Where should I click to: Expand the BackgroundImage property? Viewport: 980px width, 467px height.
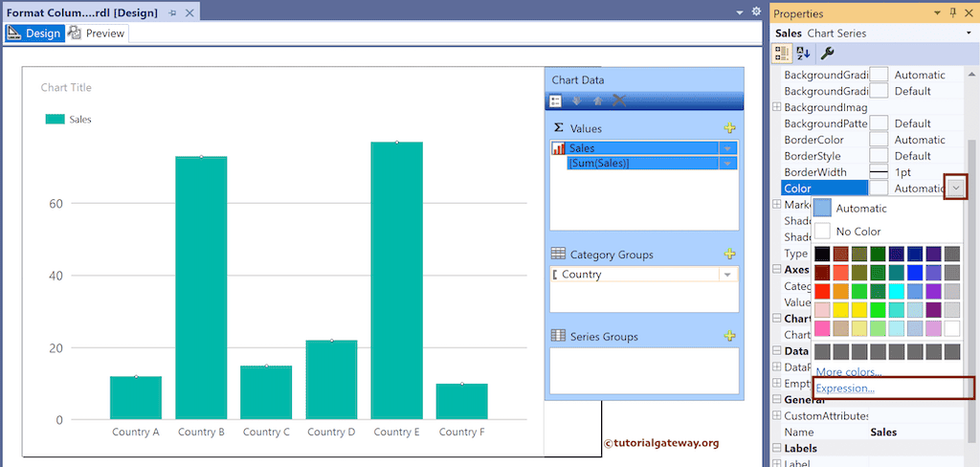pos(777,107)
